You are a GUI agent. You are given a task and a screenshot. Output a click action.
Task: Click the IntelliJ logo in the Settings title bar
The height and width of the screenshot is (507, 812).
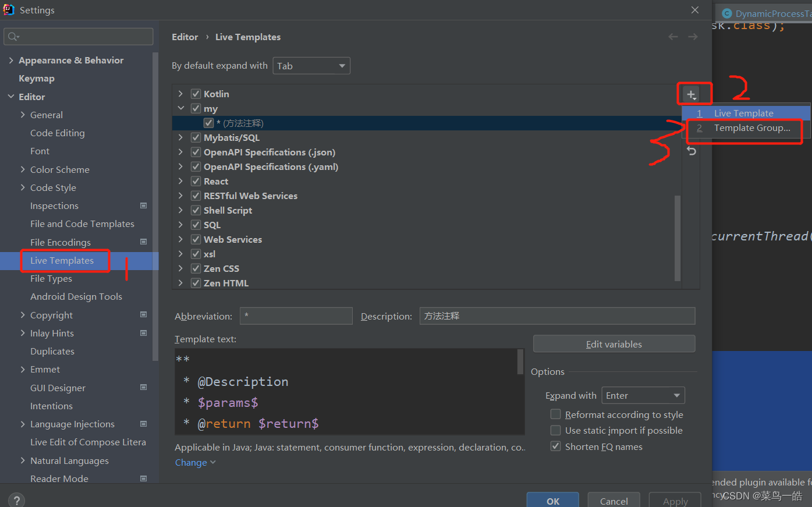(9, 9)
